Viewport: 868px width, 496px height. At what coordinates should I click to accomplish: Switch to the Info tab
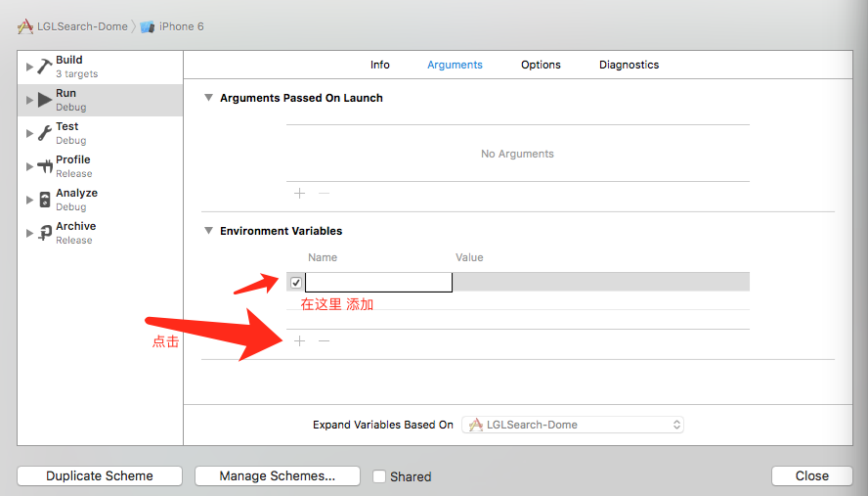pyautogui.click(x=380, y=65)
